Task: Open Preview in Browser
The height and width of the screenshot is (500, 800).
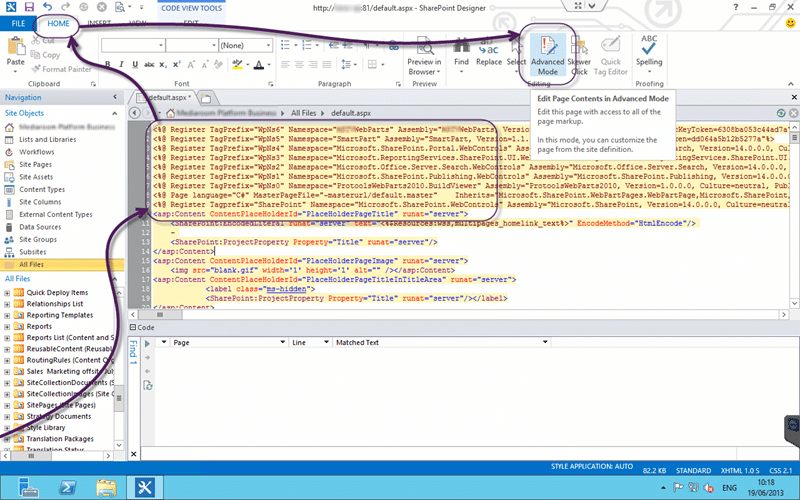Action: 424,56
